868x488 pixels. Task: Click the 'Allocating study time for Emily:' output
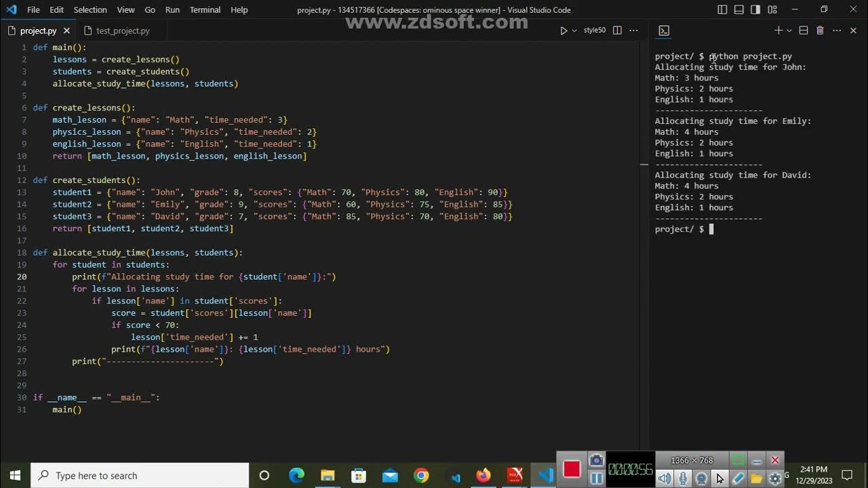pyautogui.click(x=733, y=121)
